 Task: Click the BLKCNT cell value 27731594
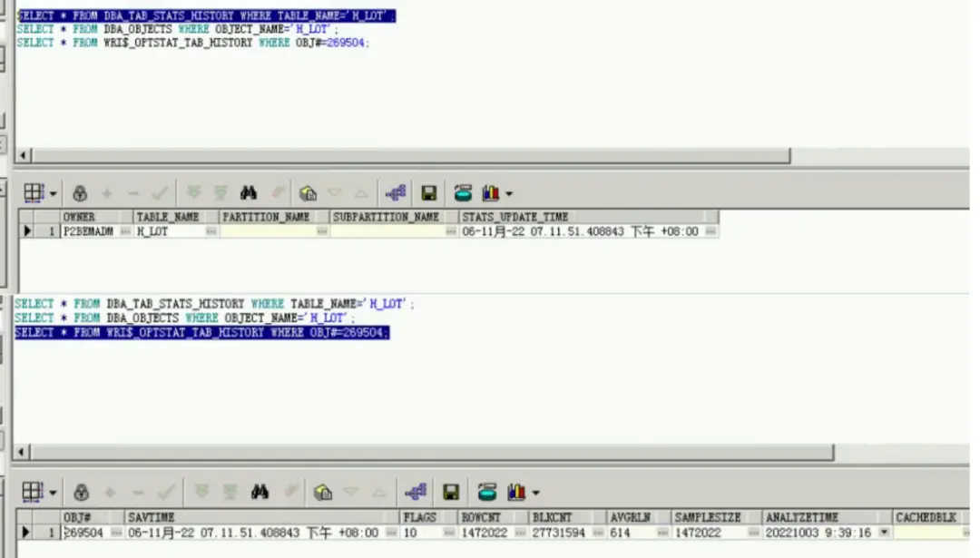tap(559, 533)
